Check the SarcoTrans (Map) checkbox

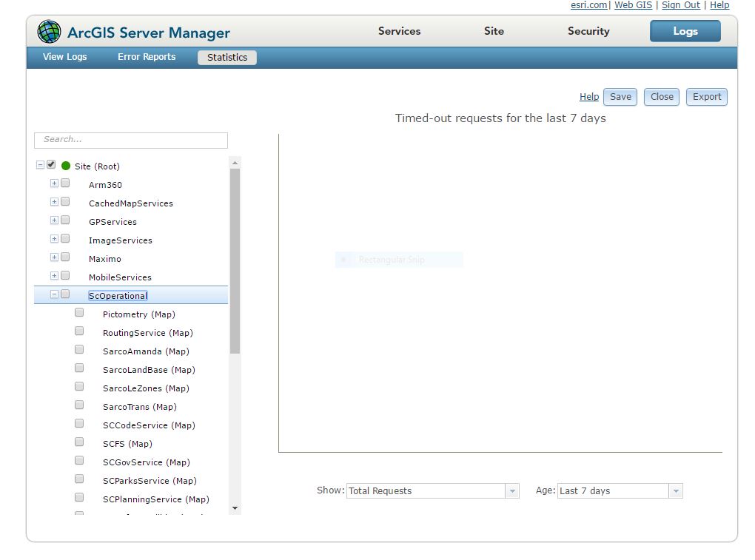coord(79,405)
